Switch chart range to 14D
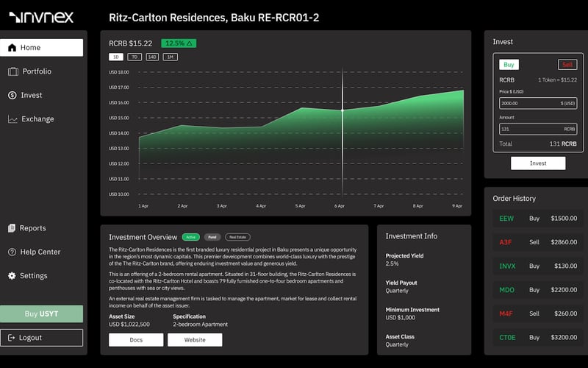This screenshot has height=368, width=588. point(152,57)
